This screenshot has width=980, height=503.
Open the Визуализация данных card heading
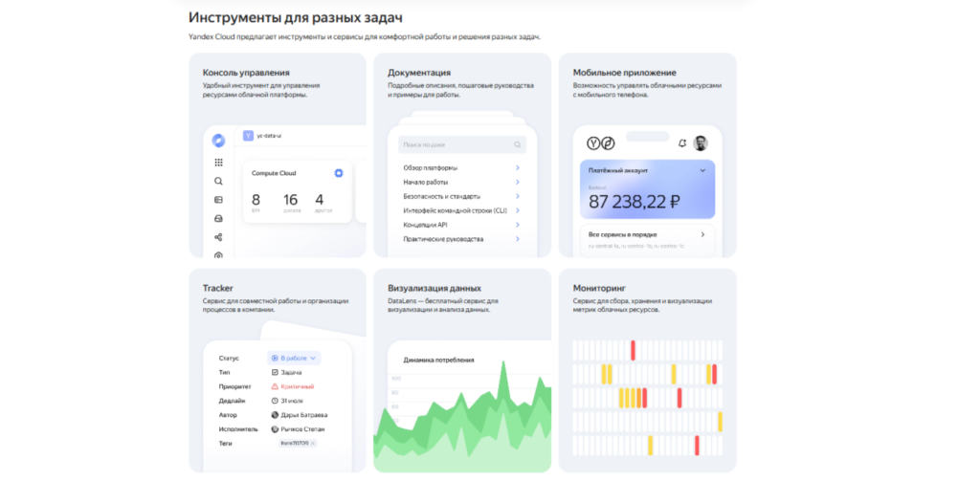pos(434,288)
